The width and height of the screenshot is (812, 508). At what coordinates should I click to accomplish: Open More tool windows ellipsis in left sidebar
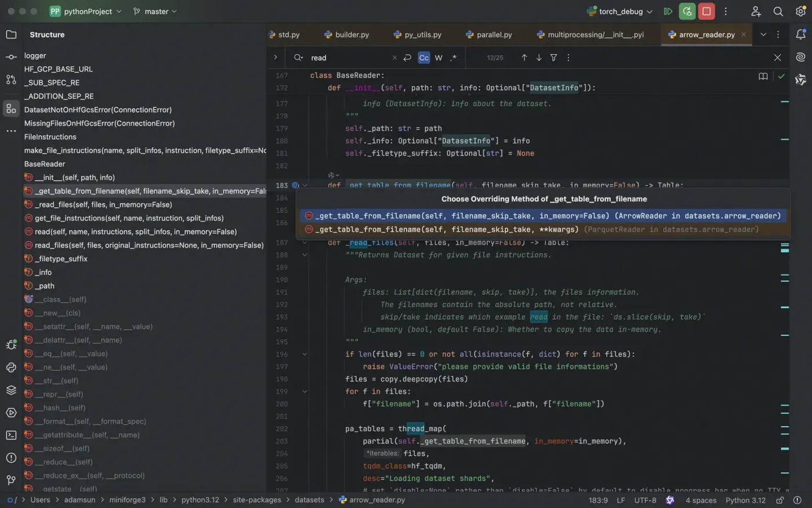tap(11, 131)
